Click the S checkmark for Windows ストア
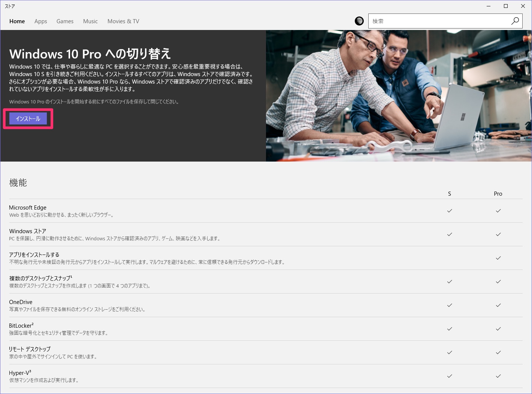This screenshot has width=532, height=394. click(450, 234)
